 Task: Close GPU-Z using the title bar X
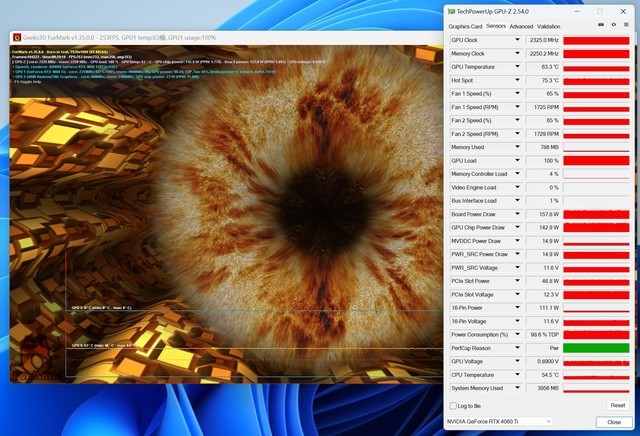click(x=625, y=11)
